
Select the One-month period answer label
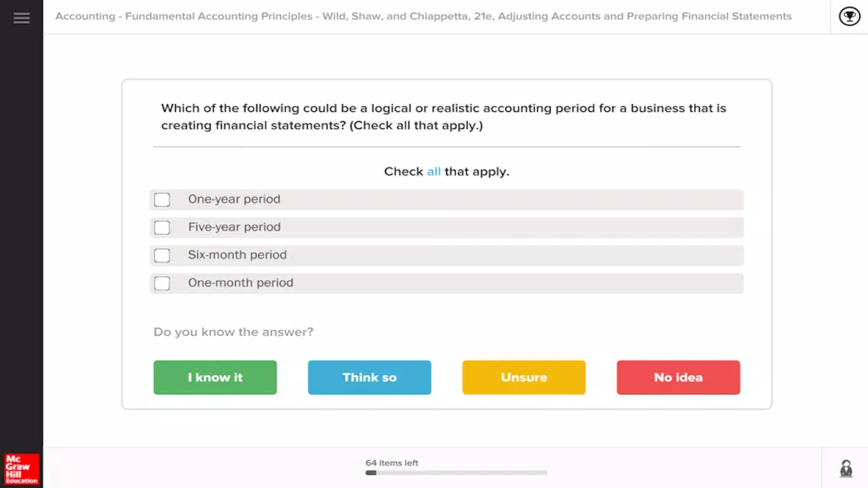pos(240,283)
